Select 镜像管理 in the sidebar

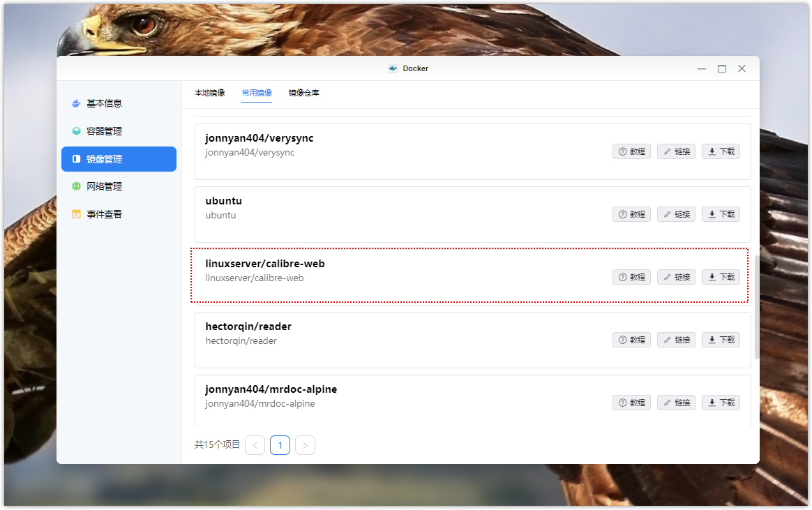click(119, 159)
